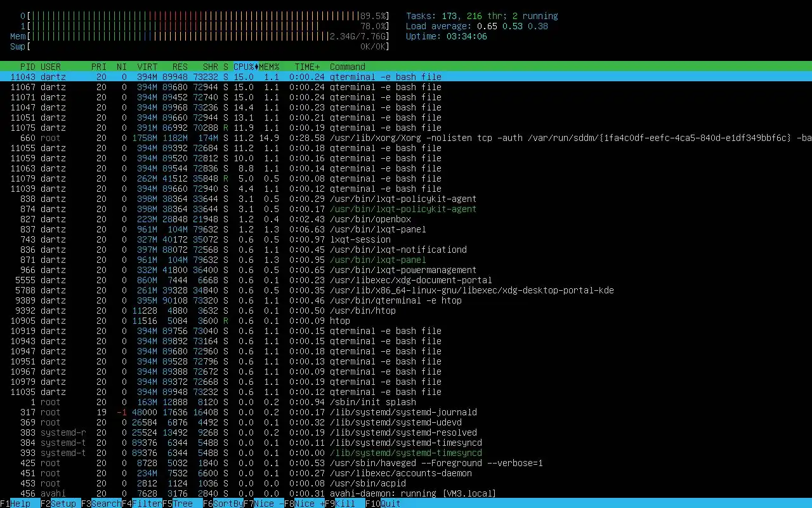Click the CPU% column header
The height and width of the screenshot is (508, 812).
[246, 67]
